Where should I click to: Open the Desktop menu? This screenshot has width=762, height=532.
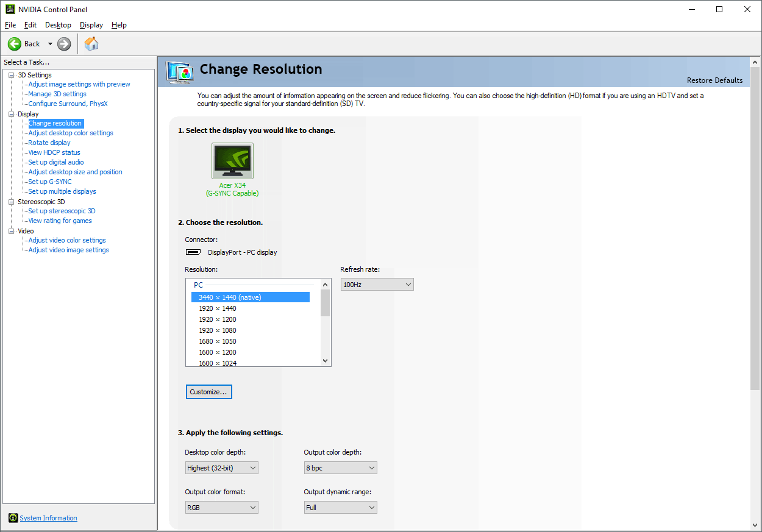click(58, 25)
